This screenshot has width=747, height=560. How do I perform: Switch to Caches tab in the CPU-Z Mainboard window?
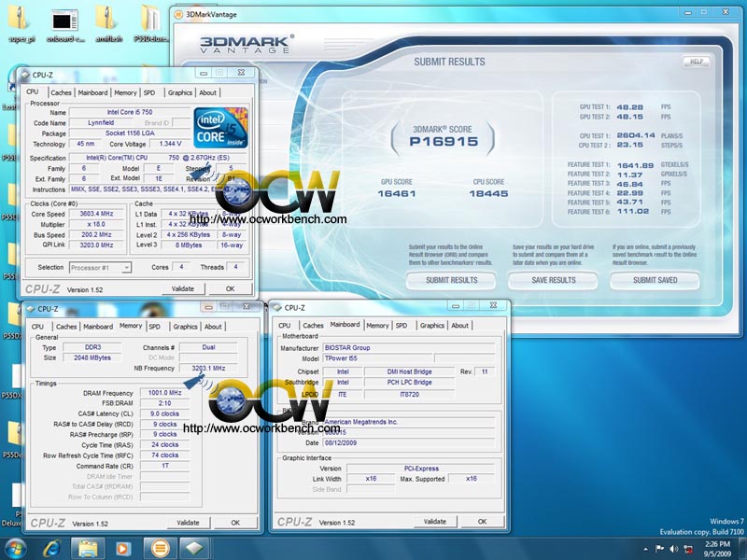click(x=313, y=326)
